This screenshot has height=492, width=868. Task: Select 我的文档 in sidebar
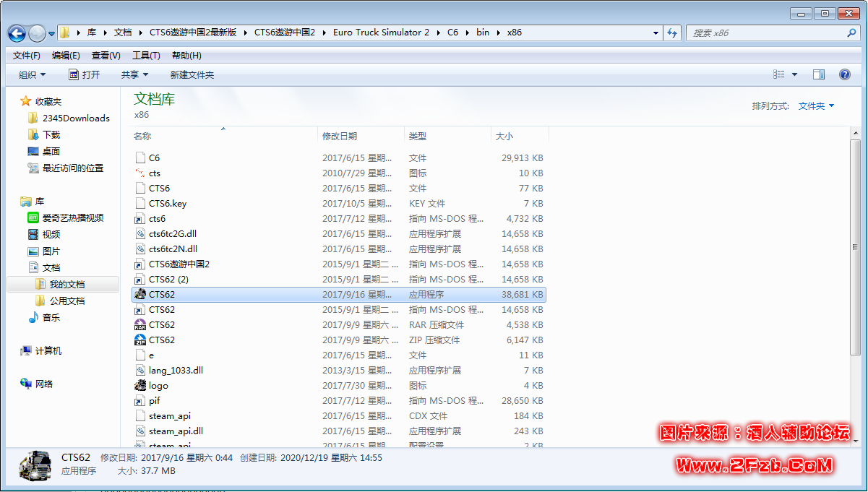[x=60, y=285]
